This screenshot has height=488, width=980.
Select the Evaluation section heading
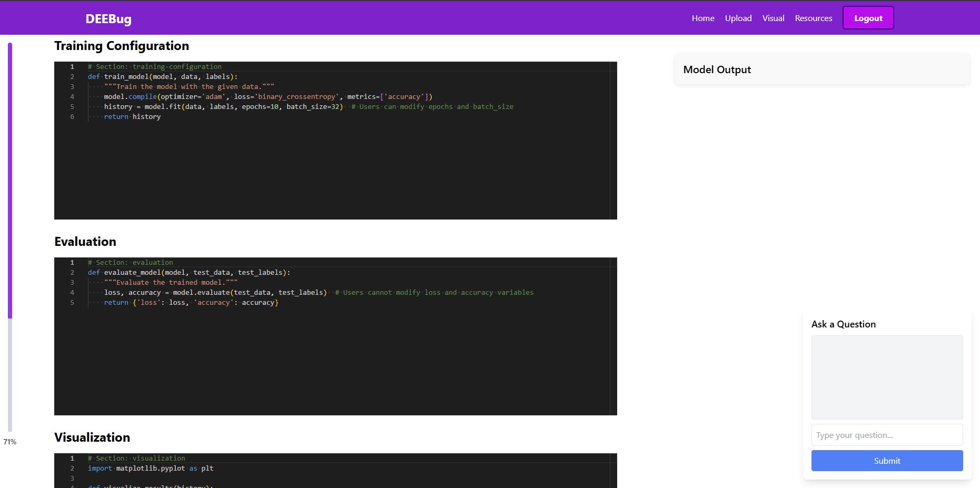coord(85,241)
